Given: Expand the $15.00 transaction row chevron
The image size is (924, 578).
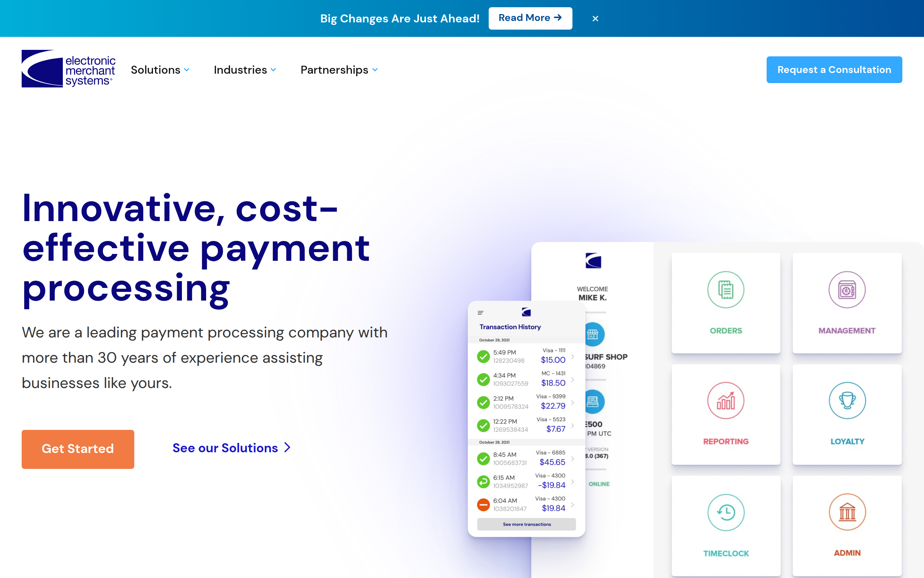Looking at the screenshot, I should tap(572, 356).
